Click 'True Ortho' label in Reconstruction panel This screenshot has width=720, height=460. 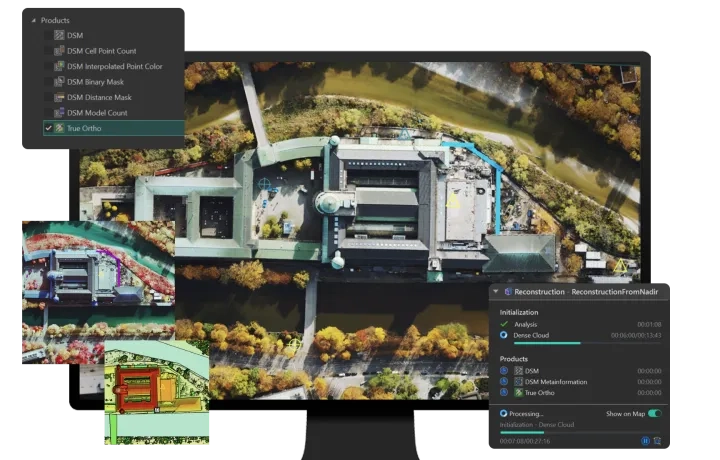point(540,393)
